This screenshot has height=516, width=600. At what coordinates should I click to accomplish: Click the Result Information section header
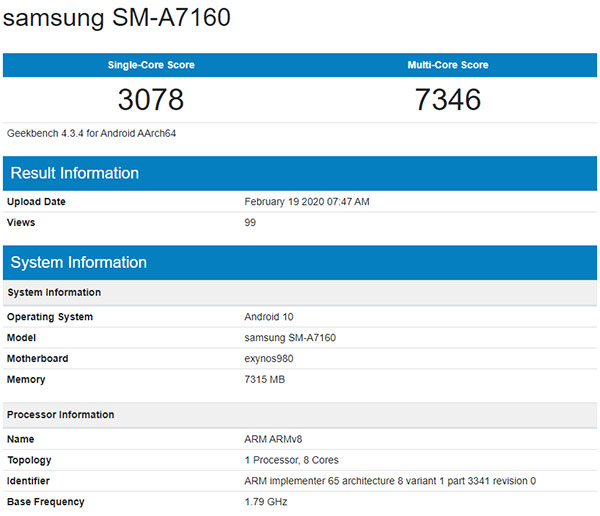(300, 173)
